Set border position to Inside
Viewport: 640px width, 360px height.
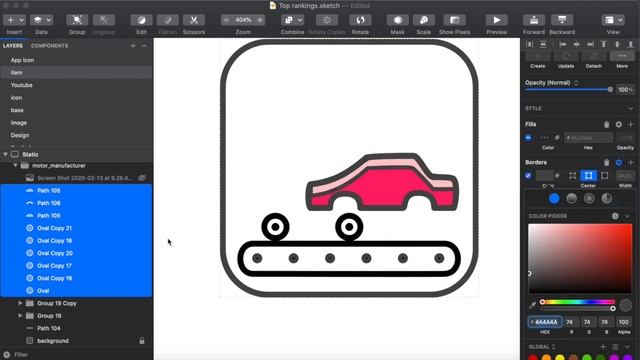coord(573,176)
